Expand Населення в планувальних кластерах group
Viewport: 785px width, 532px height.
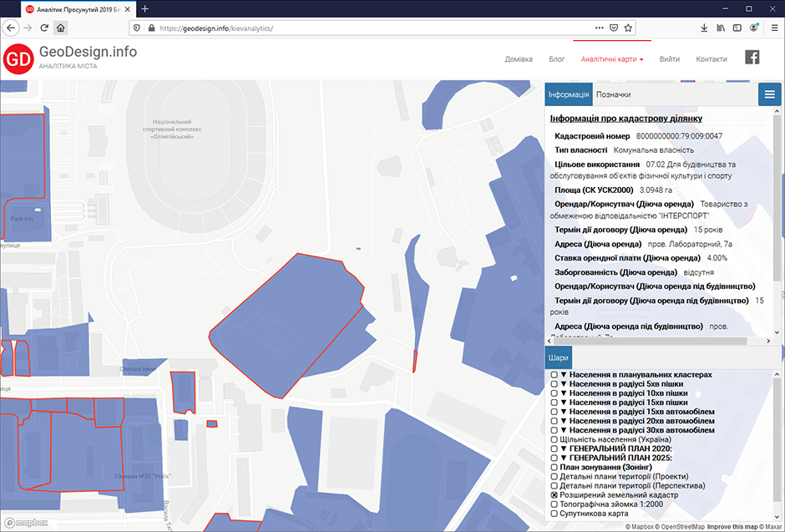point(564,375)
